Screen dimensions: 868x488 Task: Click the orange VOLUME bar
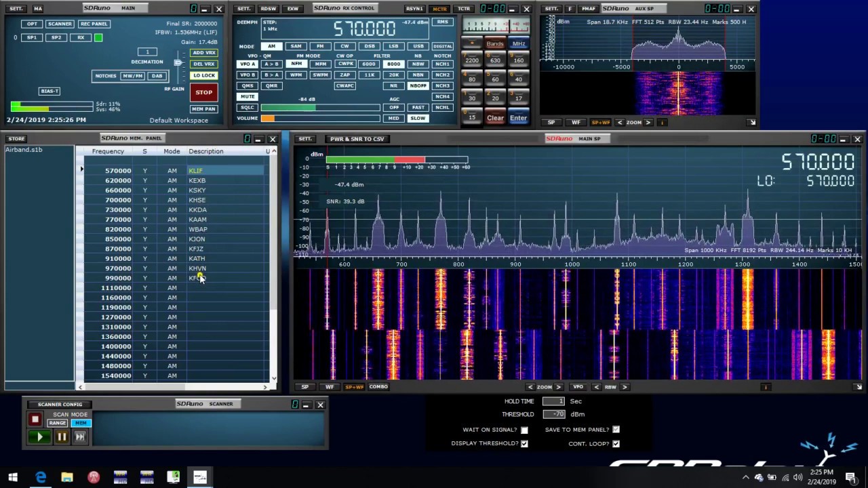coord(320,119)
